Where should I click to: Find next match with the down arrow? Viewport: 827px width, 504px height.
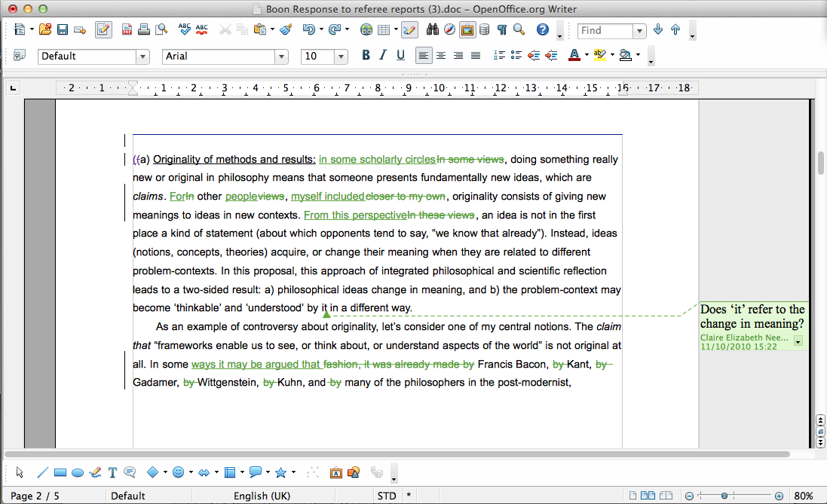click(657, 29)
